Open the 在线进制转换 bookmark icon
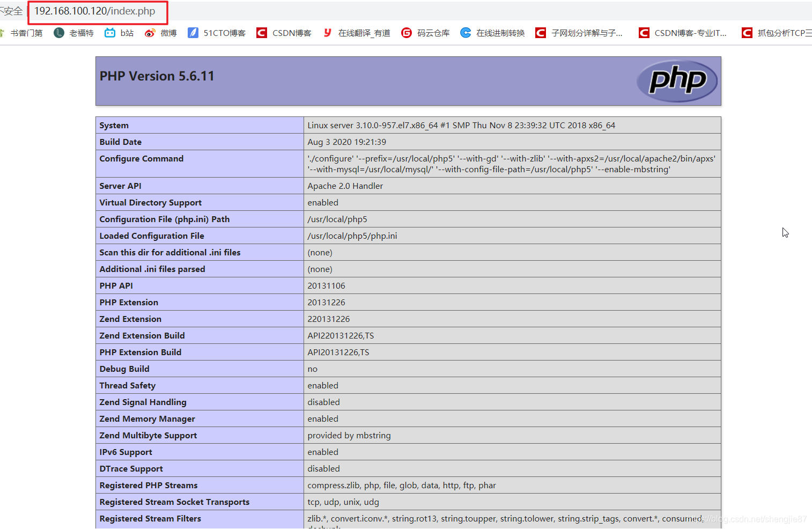The height and width of the screenshot is (529, 812). pos(466,33)
